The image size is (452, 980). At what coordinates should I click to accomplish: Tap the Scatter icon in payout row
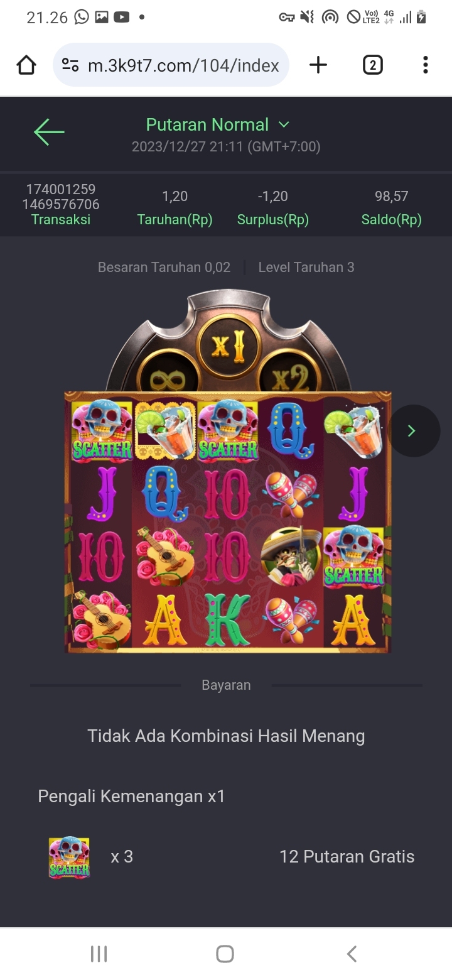click(70, 857)
